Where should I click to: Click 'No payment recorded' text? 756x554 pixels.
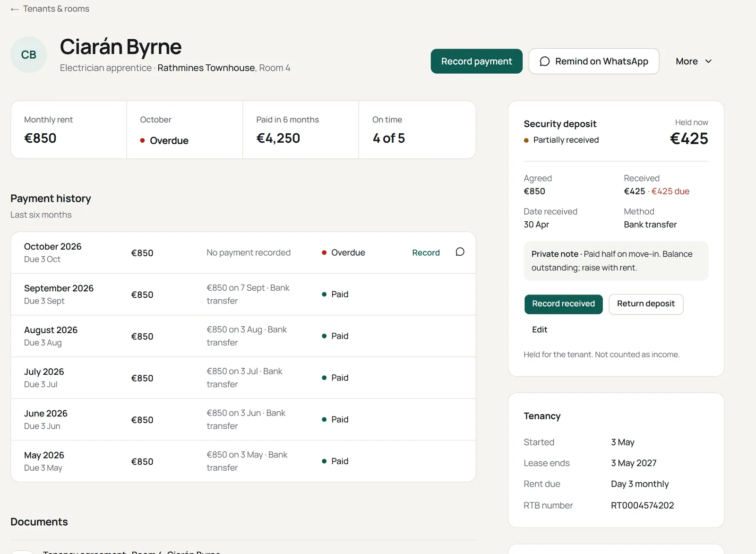(x=249, y=252)
